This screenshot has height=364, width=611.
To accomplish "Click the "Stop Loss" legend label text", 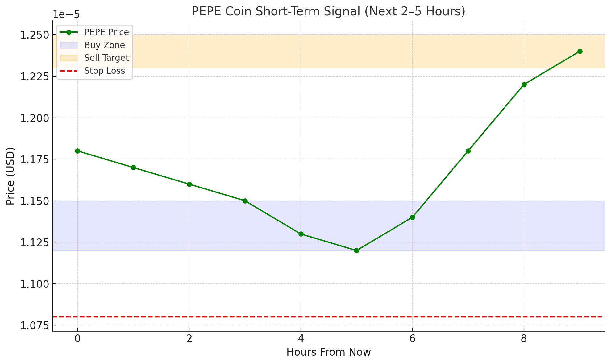I will click(105, 71).
